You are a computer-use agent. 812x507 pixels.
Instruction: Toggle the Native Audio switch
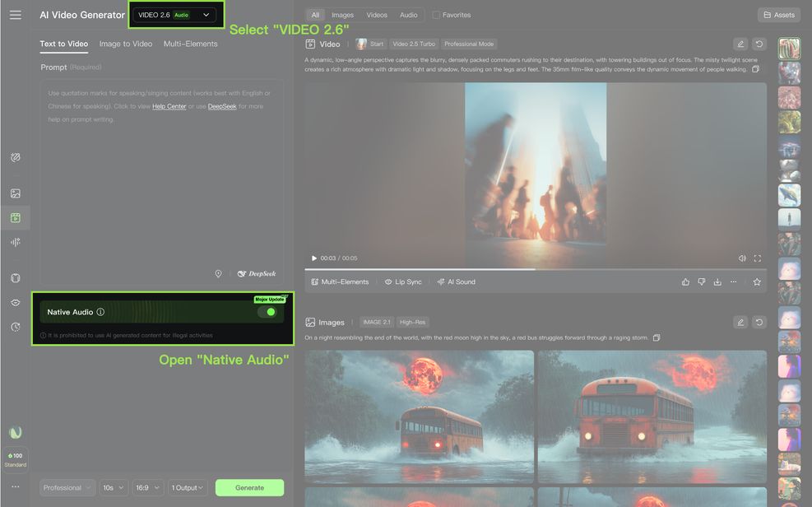coord(267,312)
